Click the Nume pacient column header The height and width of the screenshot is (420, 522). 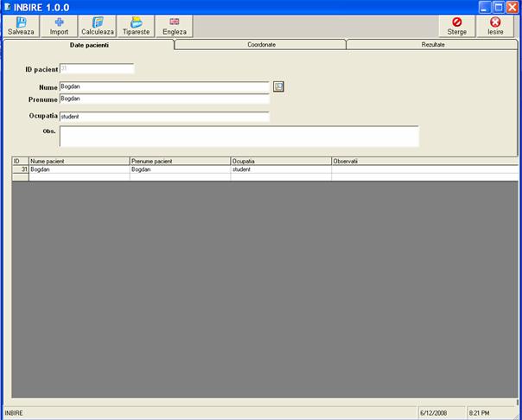[x=78, y=161]
